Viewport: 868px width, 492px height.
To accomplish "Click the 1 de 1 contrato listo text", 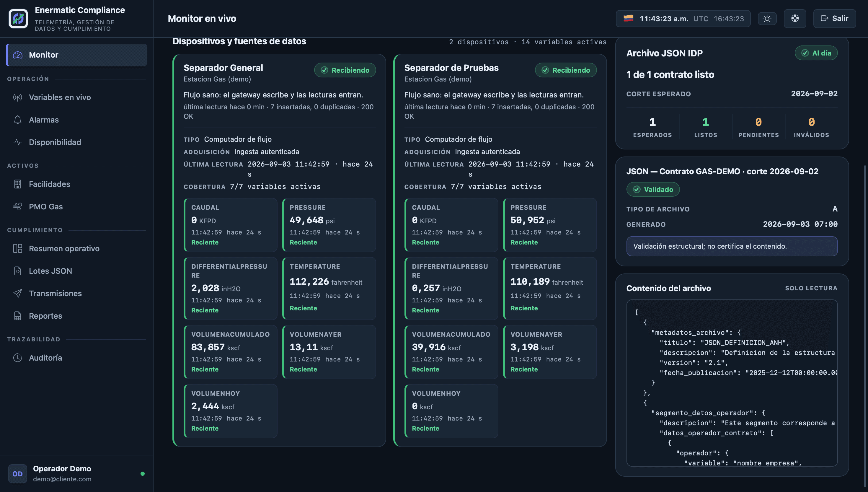I will point(670,75).
